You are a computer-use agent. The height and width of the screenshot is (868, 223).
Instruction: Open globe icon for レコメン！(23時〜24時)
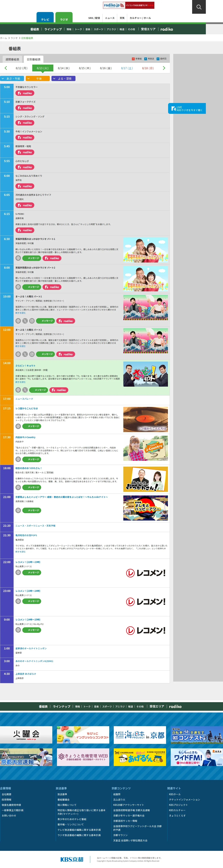pyautogui.click(x=18, y=601)
